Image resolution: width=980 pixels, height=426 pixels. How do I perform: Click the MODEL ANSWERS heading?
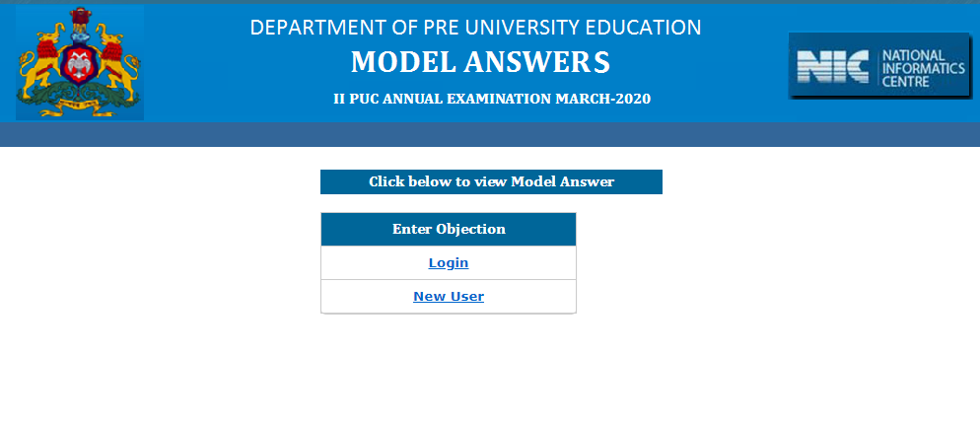[x=480, y=62]
